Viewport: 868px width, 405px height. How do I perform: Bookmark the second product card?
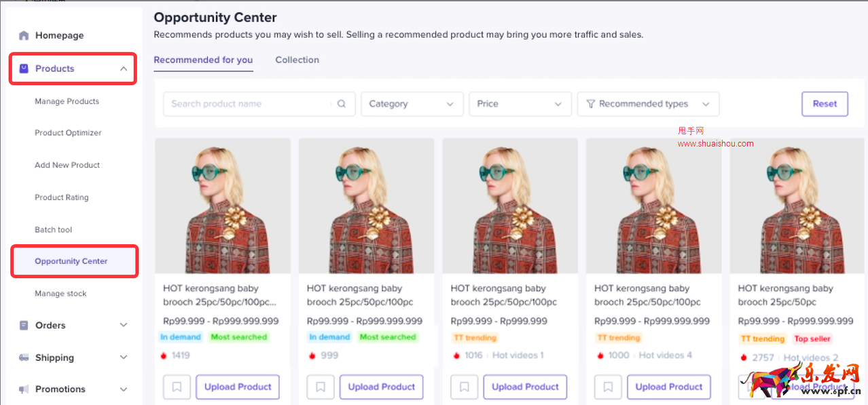[x=321, y=387]
